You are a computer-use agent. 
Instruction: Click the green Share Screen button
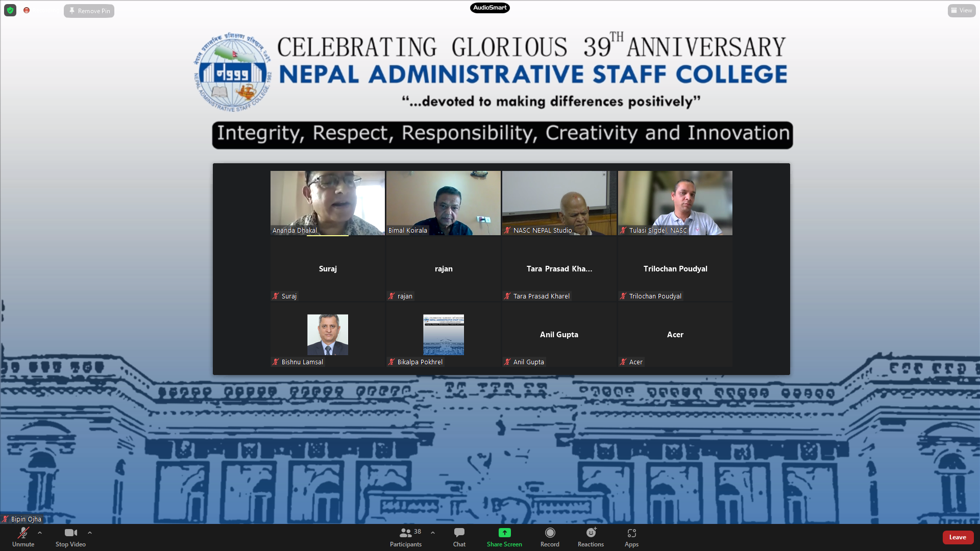[x=504, y=537]
